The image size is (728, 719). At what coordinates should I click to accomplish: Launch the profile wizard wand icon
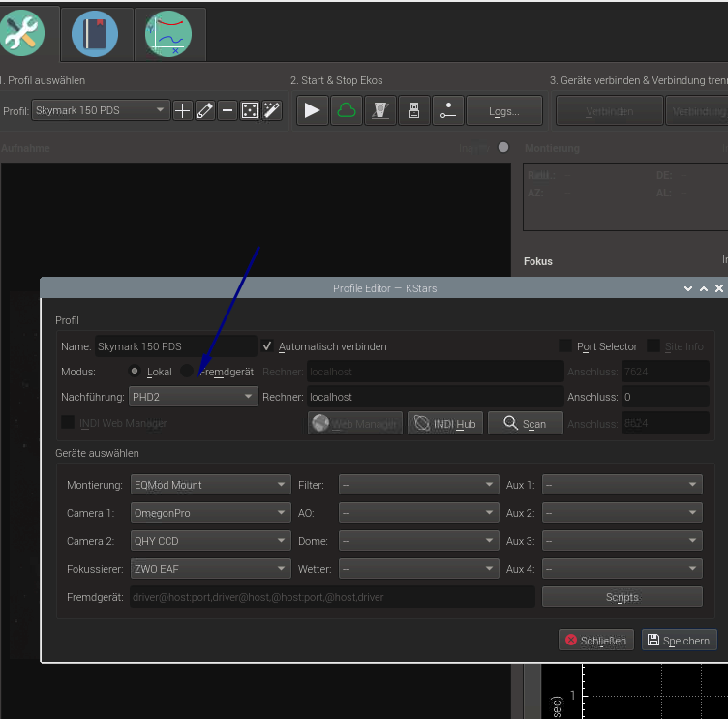click(272, 110)
